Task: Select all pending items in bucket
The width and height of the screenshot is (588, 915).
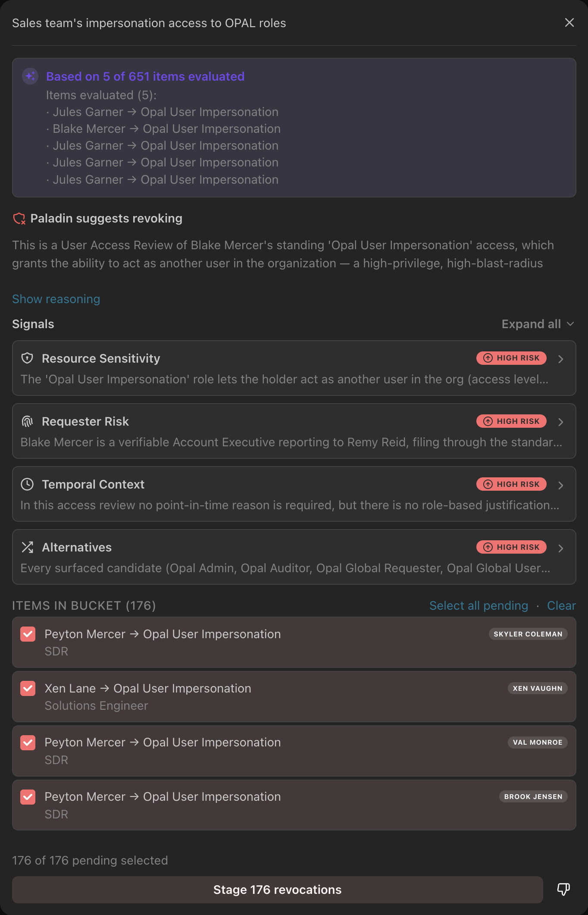Action: pyautogui.click(x=479, y=605)
